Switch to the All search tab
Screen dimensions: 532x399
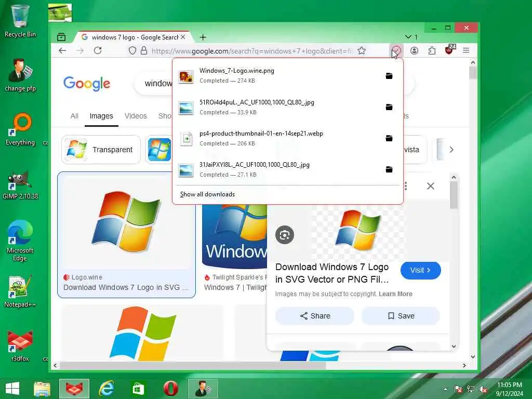(74, 116)
